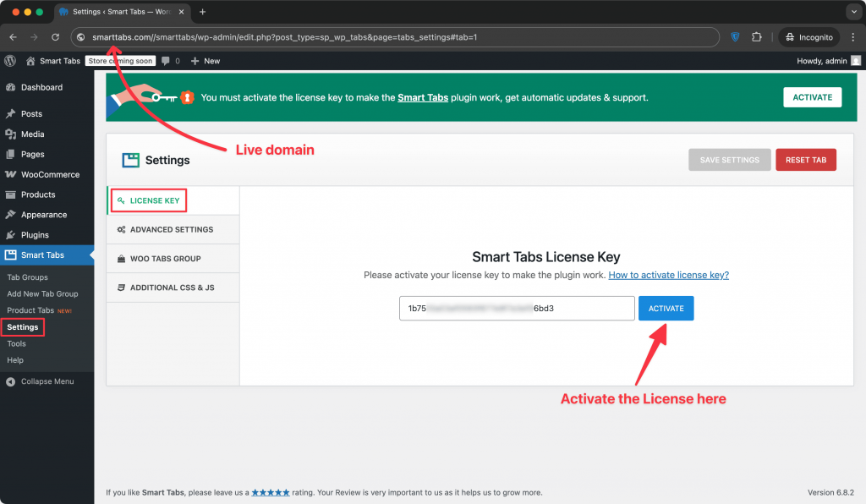This screenshot has width=866, height=504.
Task: Open How to activate license key link
Action: pos(668,275)
